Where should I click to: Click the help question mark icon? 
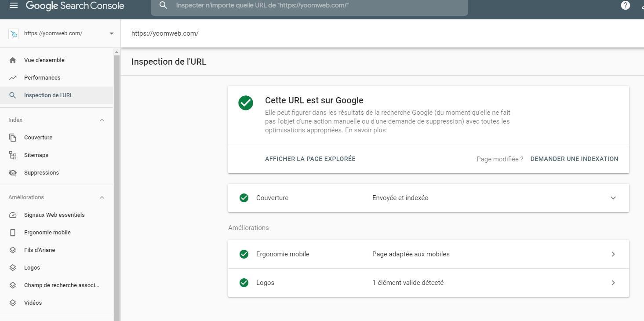625,6
